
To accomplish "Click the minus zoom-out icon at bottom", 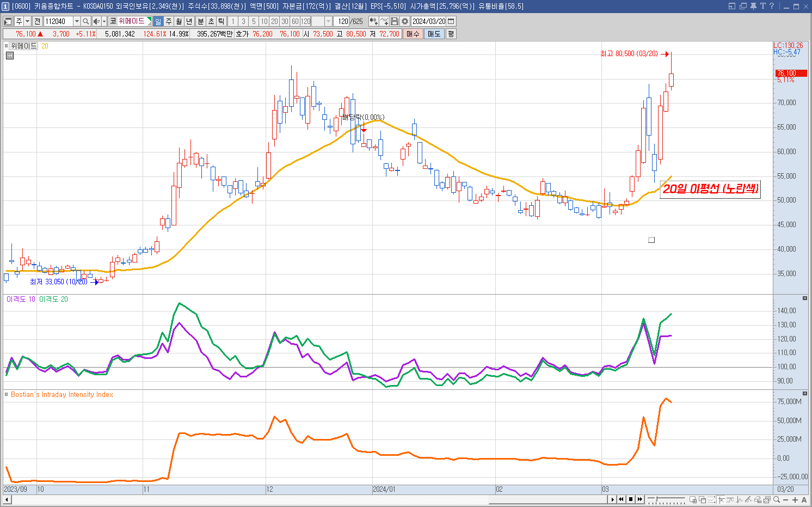I will click(x=785, y=500).
